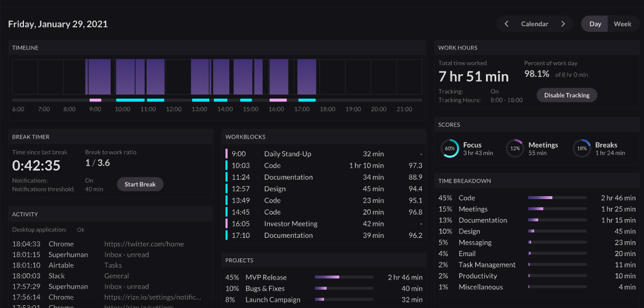Click the Code progress bar in Time Breakdown
This screenshot has height=308, width=644.
557,198
